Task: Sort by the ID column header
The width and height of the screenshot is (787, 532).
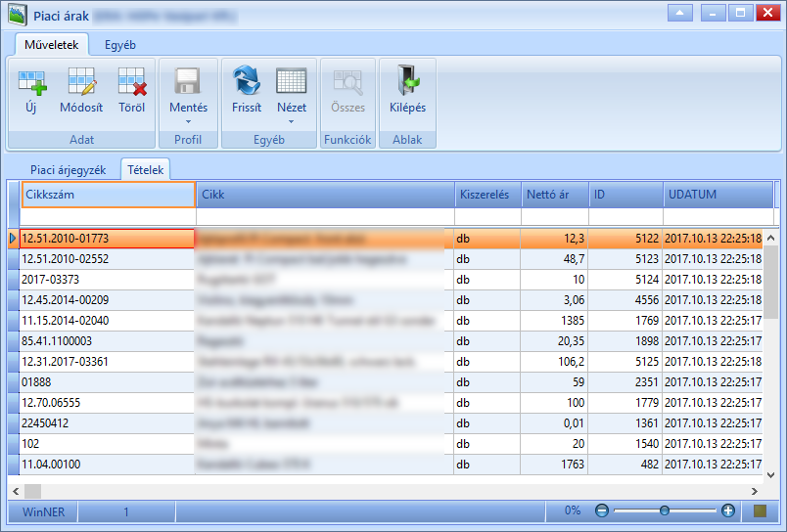Action: (625, 195)
